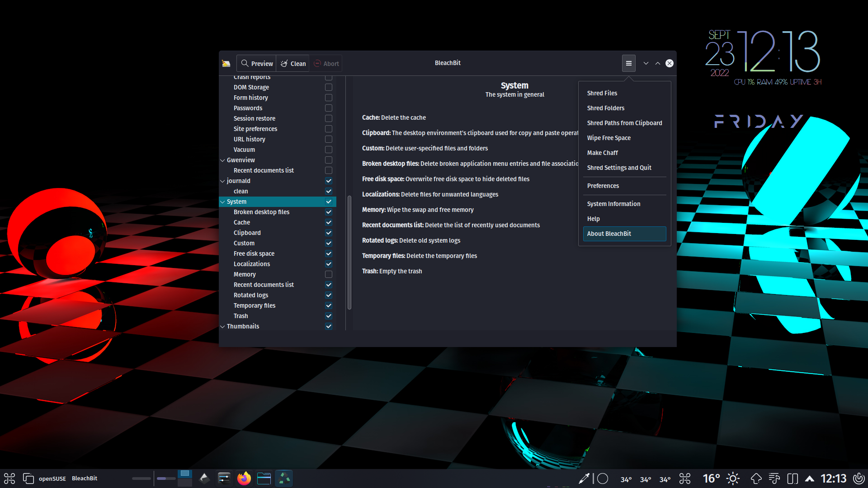Open the file manager from taskbar
This screenshot has height=488, width=868.
pyautogui.click(x=264, y=479)
